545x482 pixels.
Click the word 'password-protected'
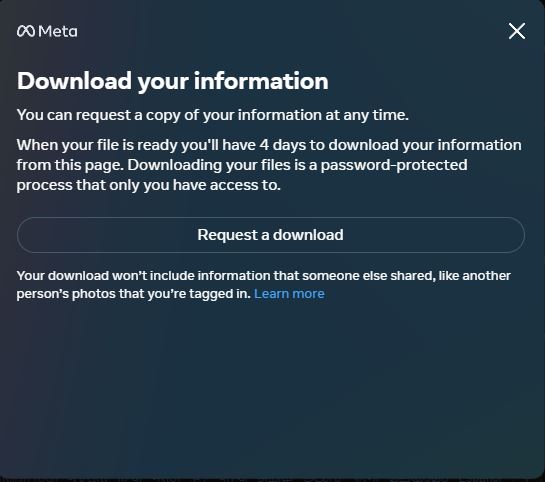tap(394, 165)
